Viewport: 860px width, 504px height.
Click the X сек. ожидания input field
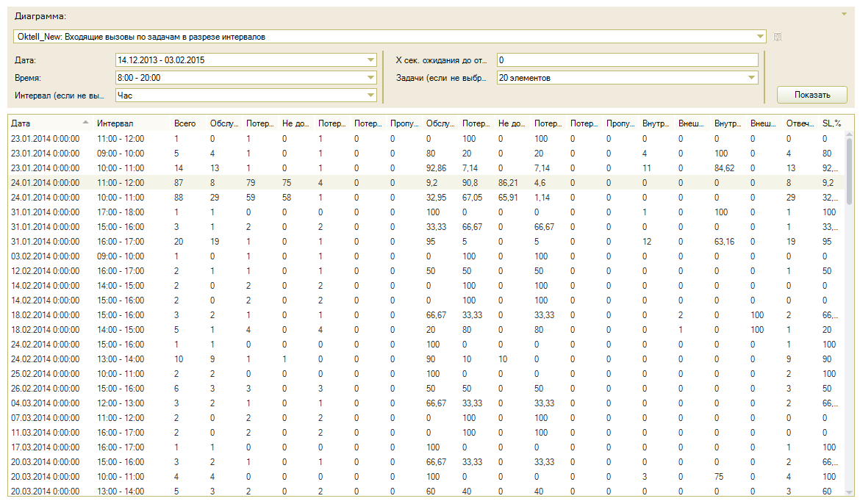tap(626, 60)
